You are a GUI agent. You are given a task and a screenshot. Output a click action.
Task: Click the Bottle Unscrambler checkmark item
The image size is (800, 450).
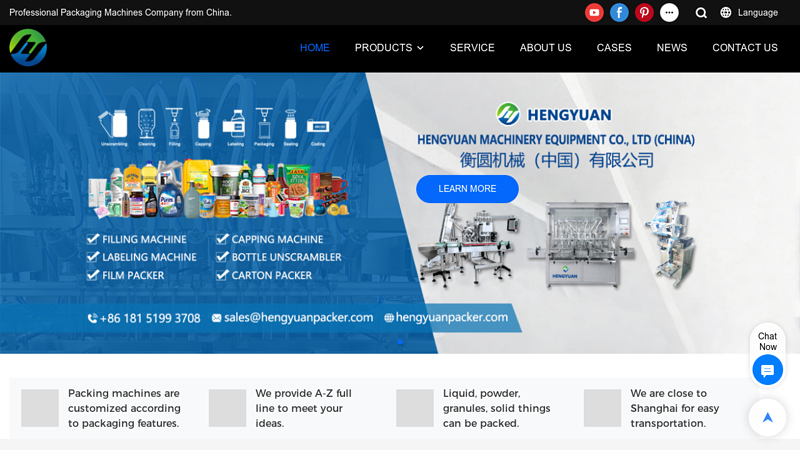pos(279,257)
